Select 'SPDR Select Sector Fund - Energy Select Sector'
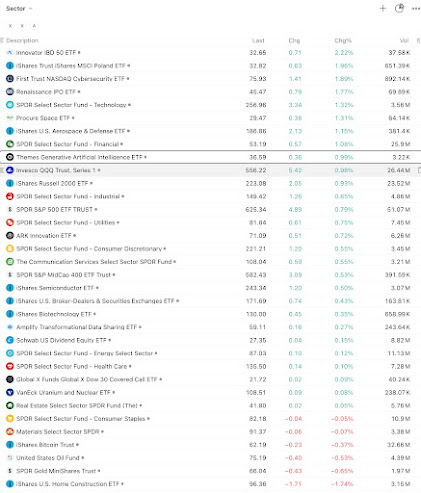 pyautogui.click(x=84, y=353)
